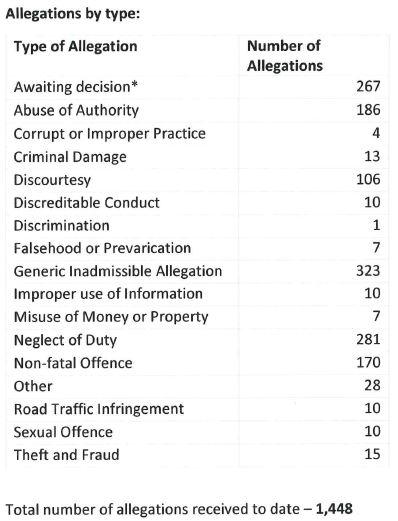
Task: Select the 'Abuse of Authority' cell
Action: (76, 111)
